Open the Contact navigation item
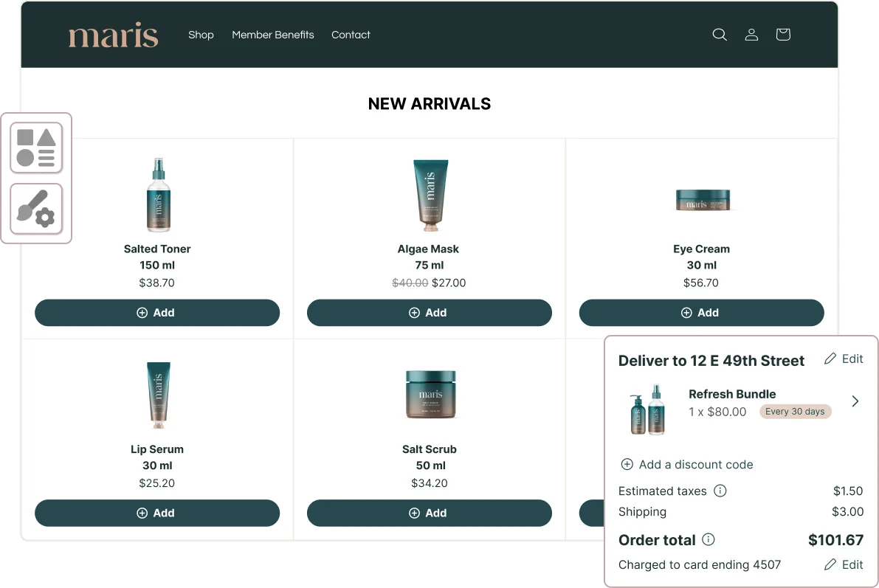 point(351,35)
